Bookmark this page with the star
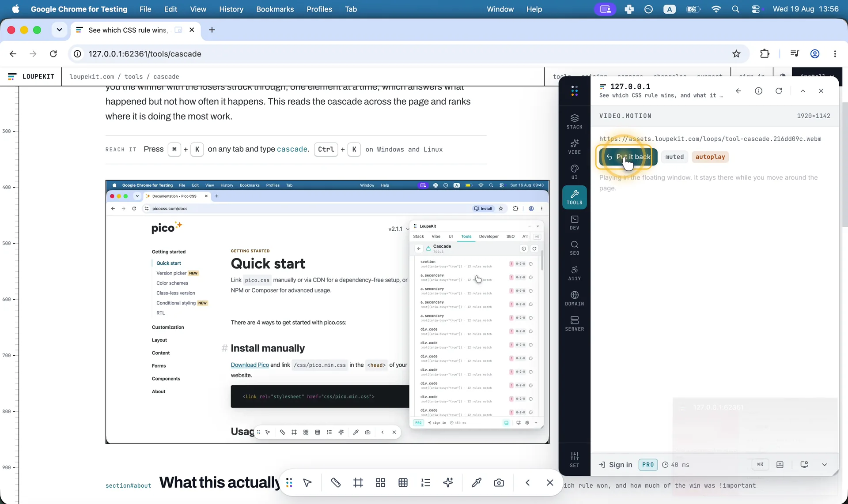The image size is (848, 504). (x=736, y=54)
